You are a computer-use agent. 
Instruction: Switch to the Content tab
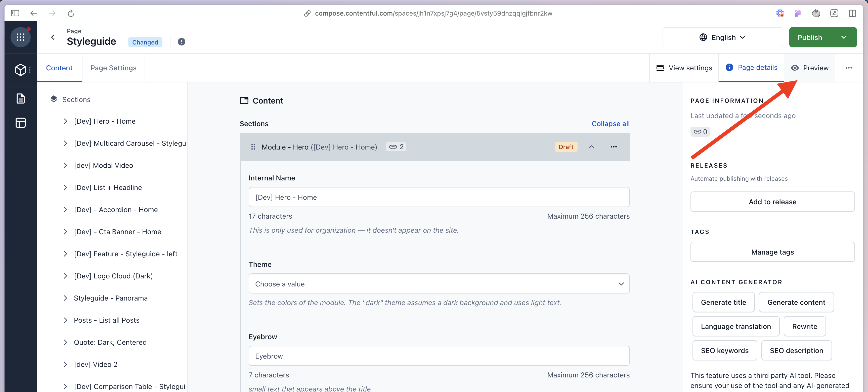tap(59, 67)
